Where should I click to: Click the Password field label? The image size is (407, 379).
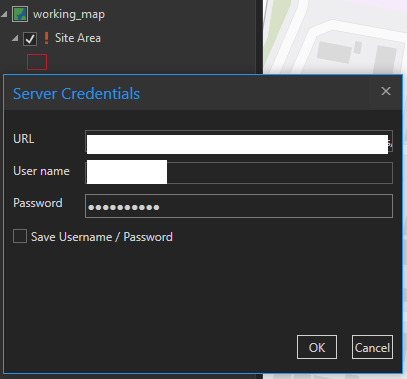(38, 203)
